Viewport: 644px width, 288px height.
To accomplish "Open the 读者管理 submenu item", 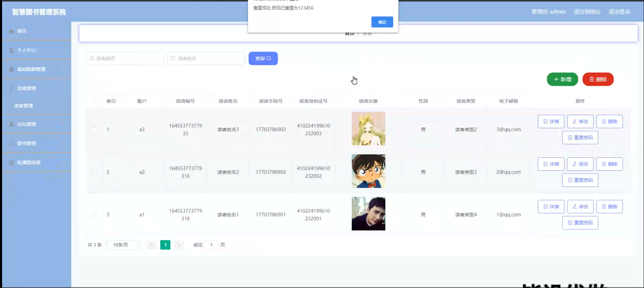I will tap(23, 106).
